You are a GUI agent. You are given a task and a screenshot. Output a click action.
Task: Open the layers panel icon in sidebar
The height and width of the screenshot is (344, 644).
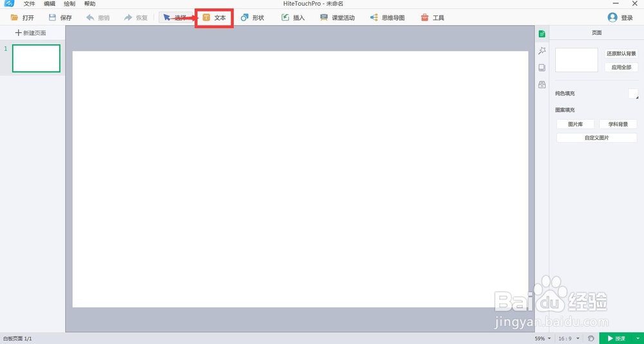542,68
